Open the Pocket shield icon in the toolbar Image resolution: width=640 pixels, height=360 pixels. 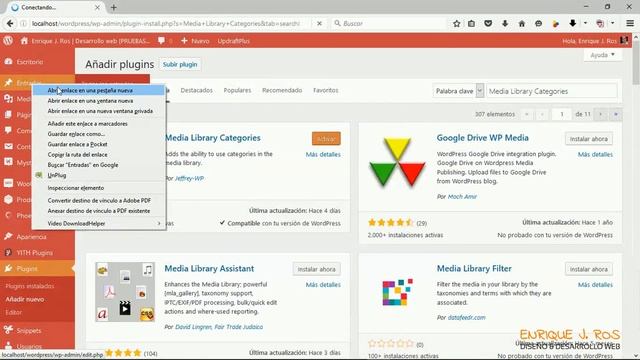488,24
